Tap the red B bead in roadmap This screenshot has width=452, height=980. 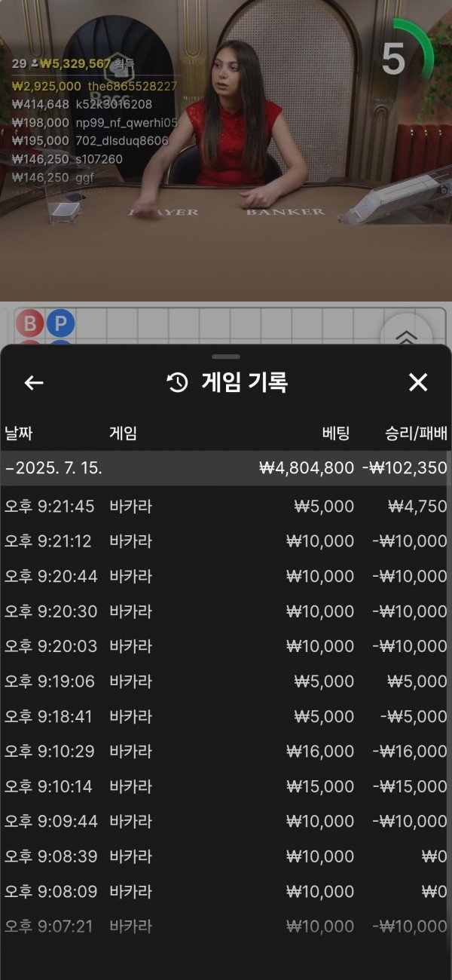coord(30,325)
